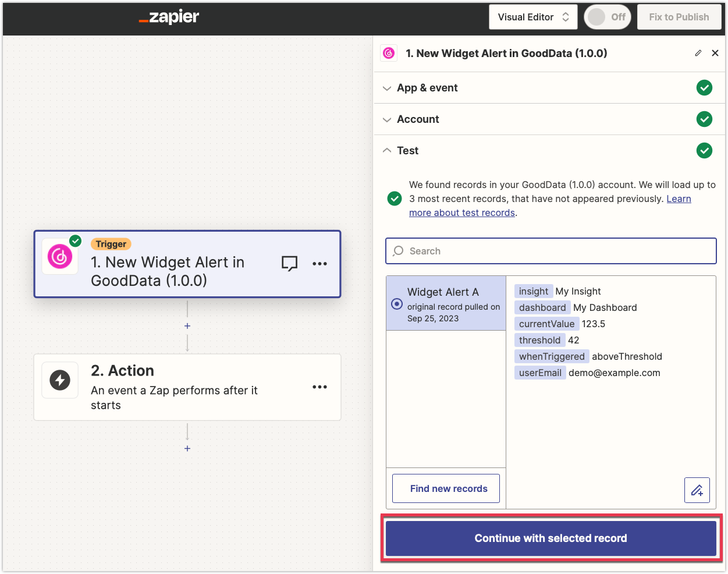728x574 pixels.
Task: Click the 123.5 current value
Action: [x=594, y=324]
